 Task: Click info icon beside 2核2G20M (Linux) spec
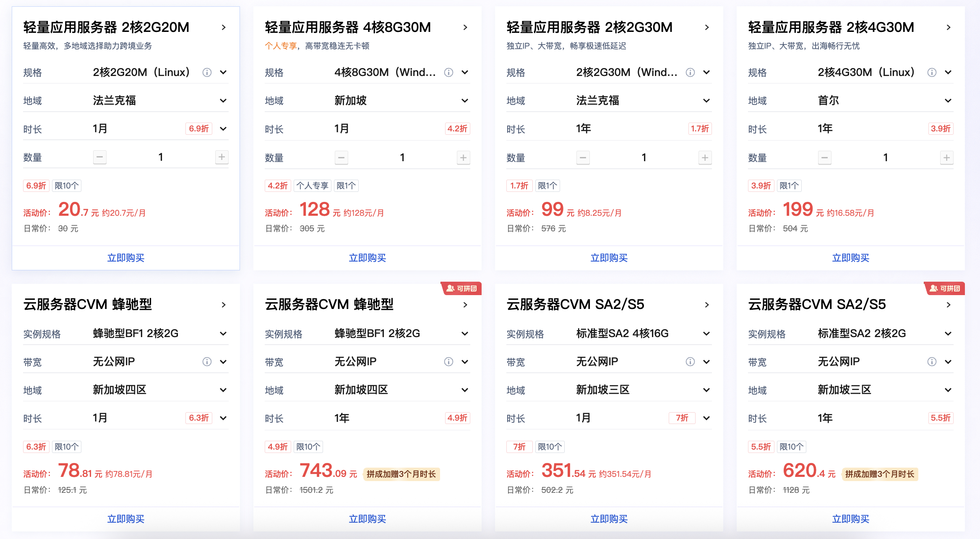point(207,72)
